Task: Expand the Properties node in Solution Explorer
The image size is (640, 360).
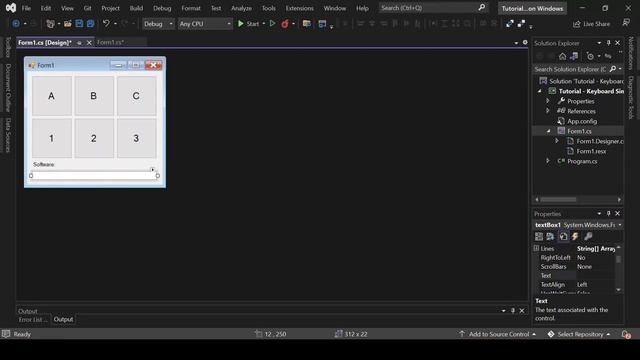Action: 548,101
